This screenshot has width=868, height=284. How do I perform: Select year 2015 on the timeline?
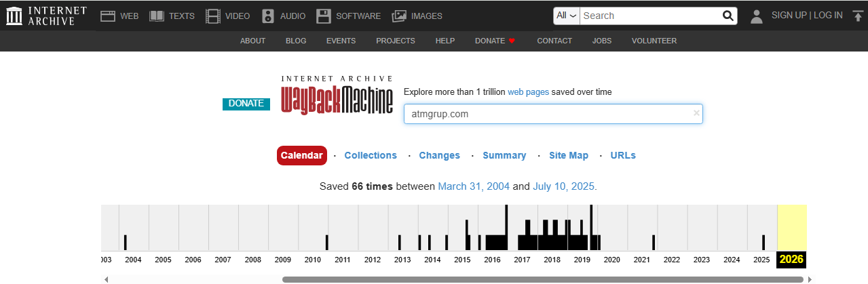tap(462, 260)
